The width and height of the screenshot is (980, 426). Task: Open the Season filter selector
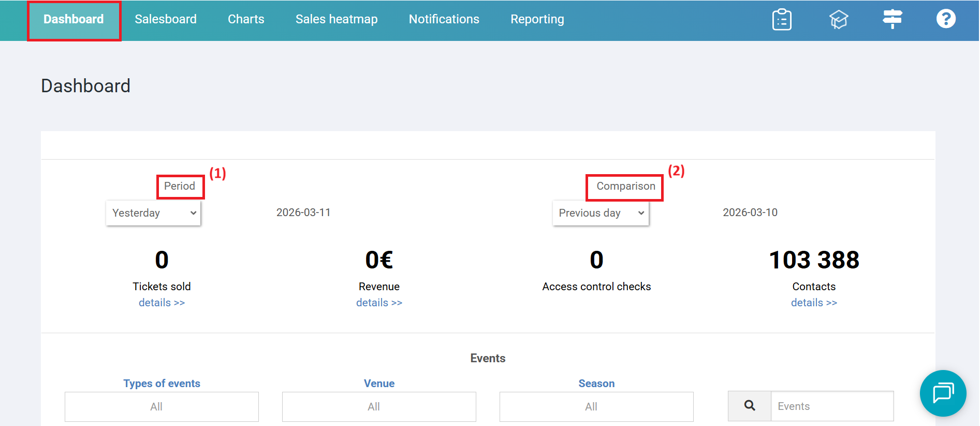(x=596, y=407)
